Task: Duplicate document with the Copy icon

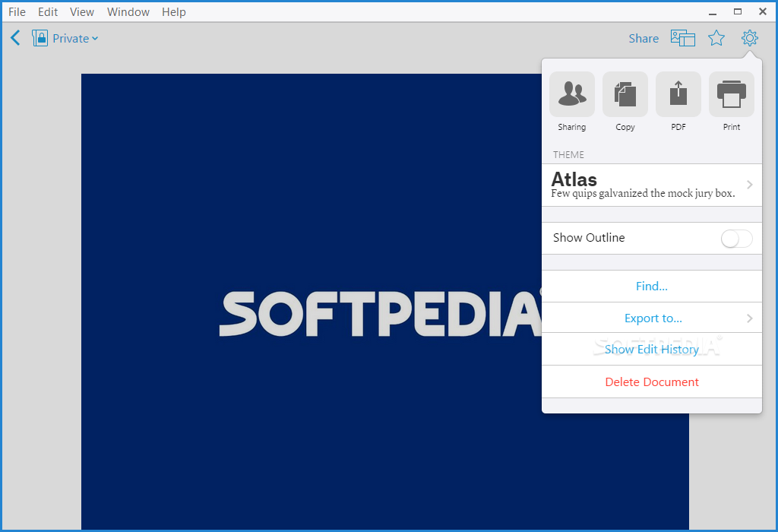Action: [x=625, y=94]
